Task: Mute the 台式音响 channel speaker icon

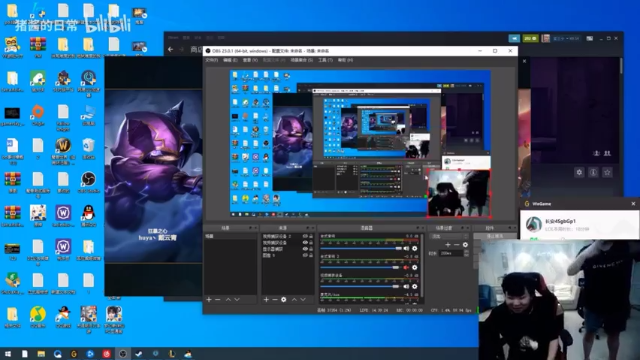Action: 406,248
